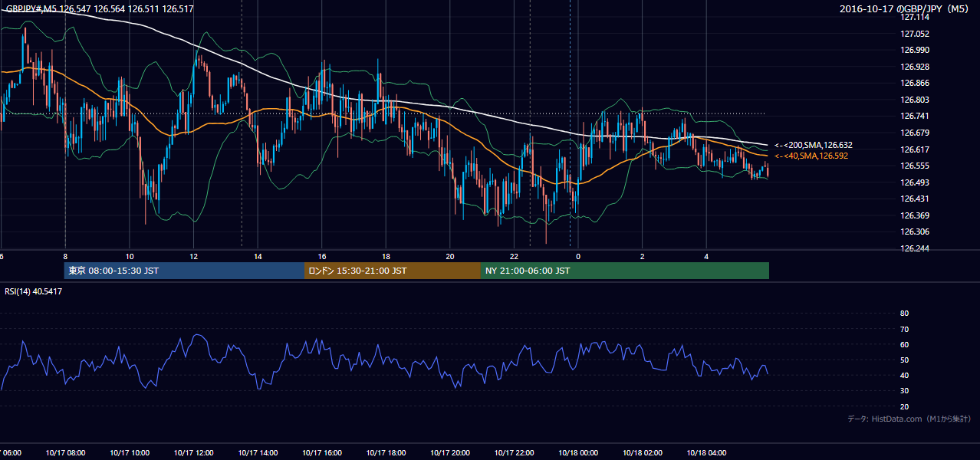
Task: Click hour label 2 under price chart
Action: (x=643, y=256)
